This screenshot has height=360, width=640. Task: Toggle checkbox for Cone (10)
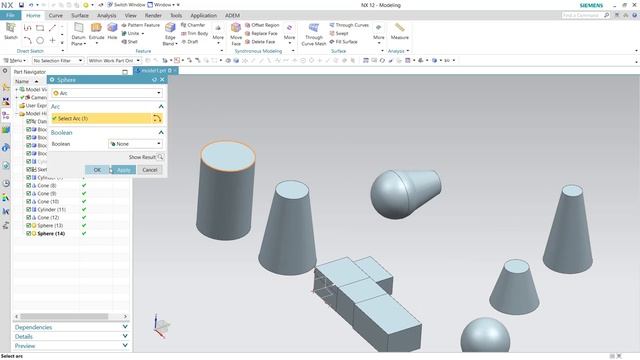click(29, 202)
